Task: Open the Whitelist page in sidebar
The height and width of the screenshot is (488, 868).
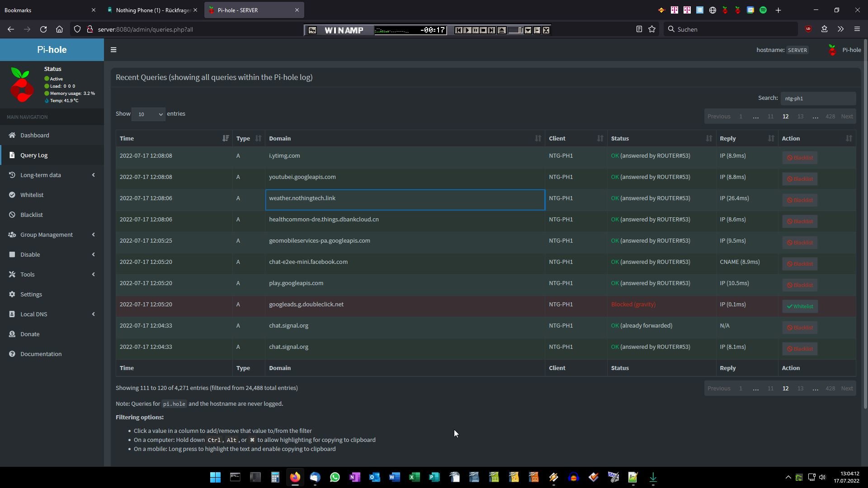Action: (x=32, y=195)
